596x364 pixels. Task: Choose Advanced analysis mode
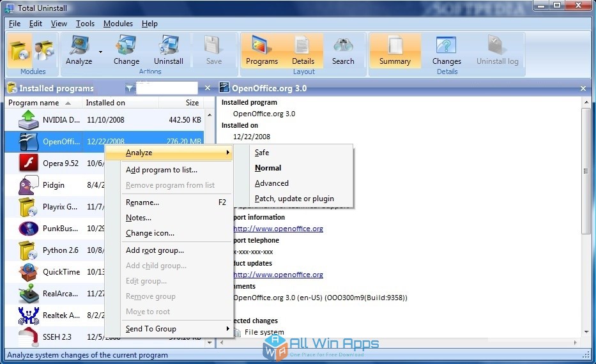click(294, 183)
